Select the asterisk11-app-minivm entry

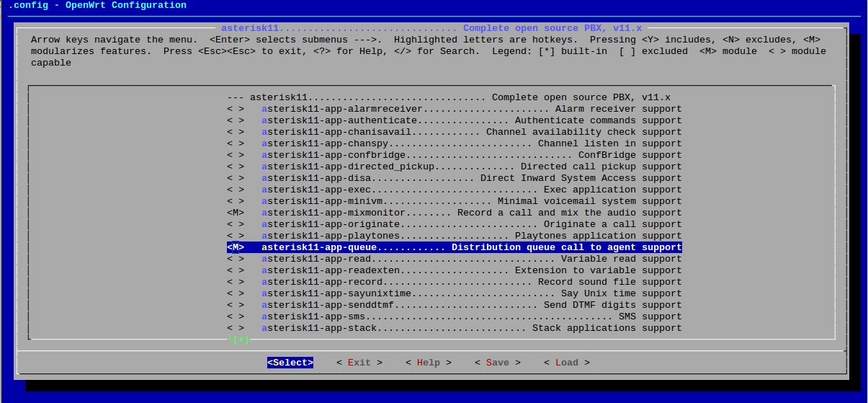point(454,201)
